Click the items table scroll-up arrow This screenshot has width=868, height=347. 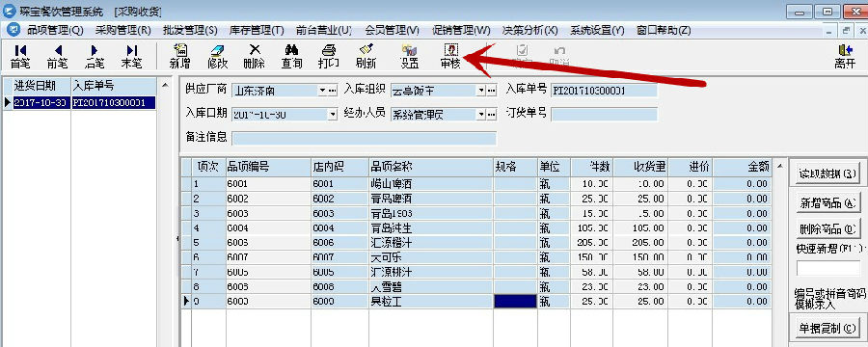click(x=780, y=166)
